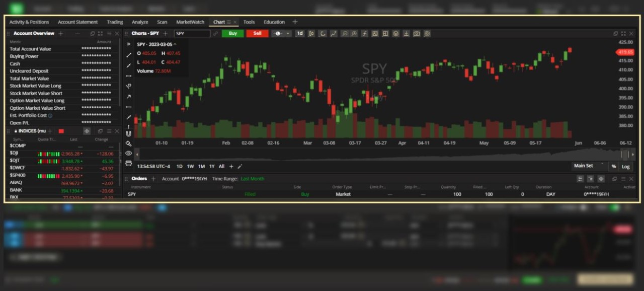
Task: Open the Scan tab
Action: pos(162,22)
